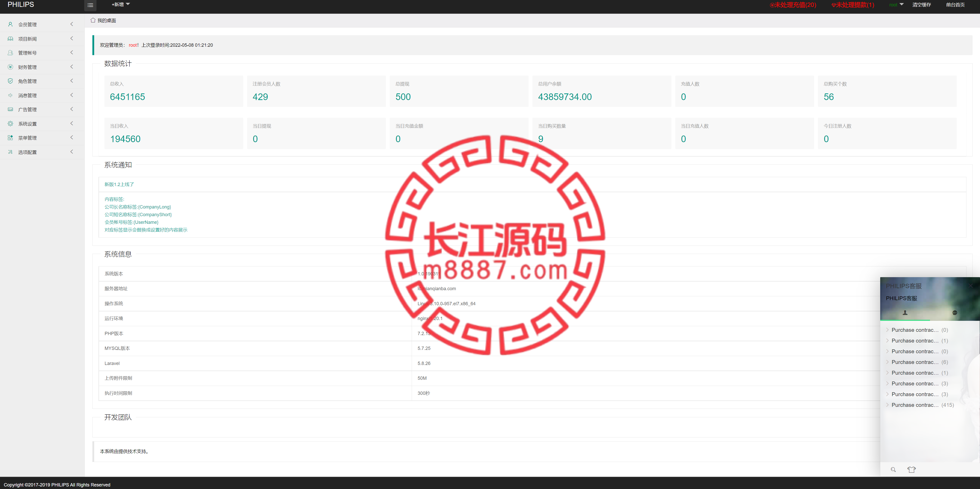
Task: Open the contacts tab icon in PHILIPS客服
Action: 905,312
